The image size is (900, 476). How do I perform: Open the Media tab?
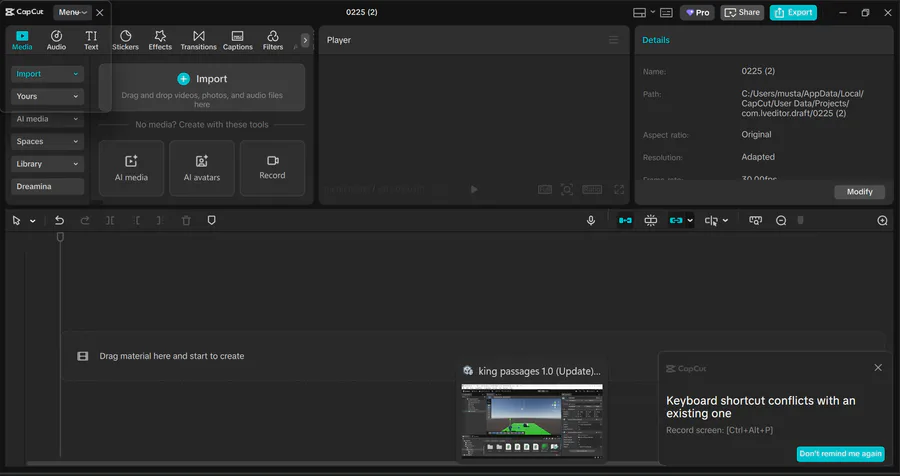tap(22, 40)
